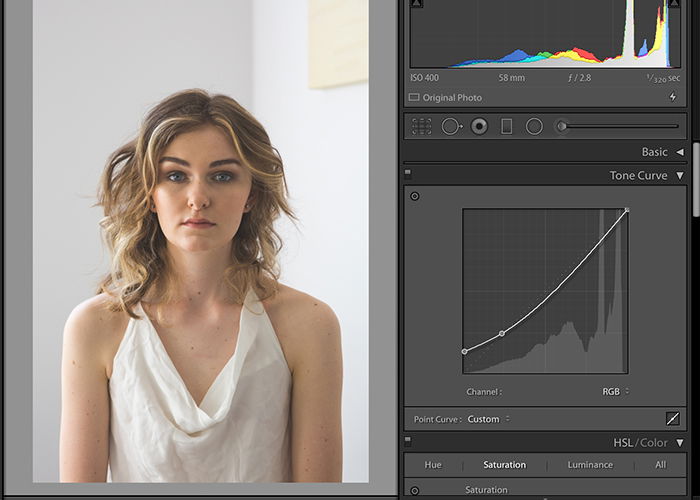Select the Spot Removal tool
Screen dimensions: 700x500
pyautogui.click(x=451, y=126)
